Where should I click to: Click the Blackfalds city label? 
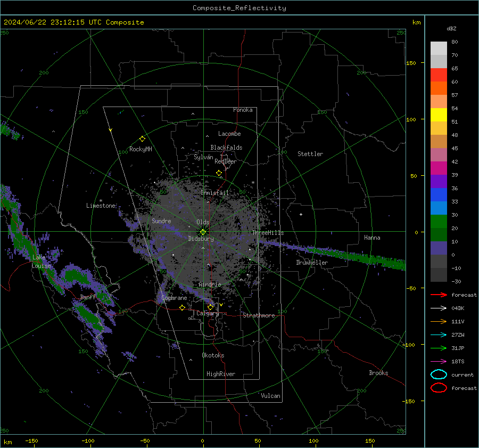click(x=226, y=148)
